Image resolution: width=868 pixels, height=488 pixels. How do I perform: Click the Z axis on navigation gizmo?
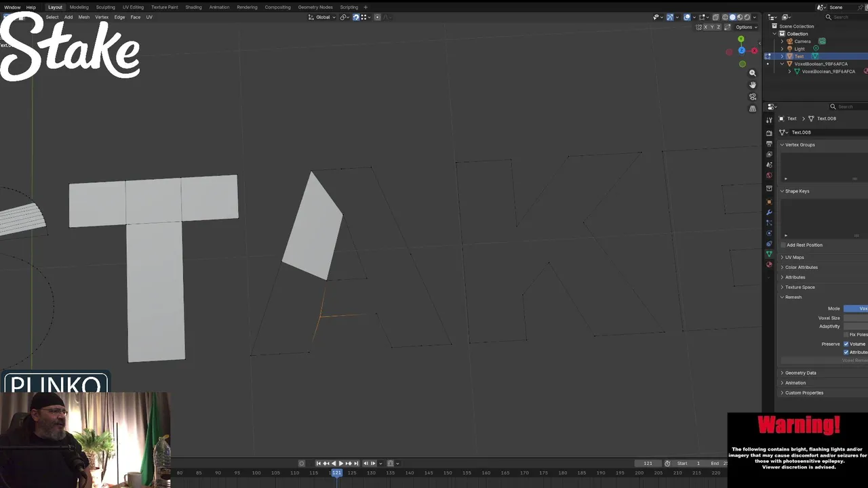tap(742, 50)
